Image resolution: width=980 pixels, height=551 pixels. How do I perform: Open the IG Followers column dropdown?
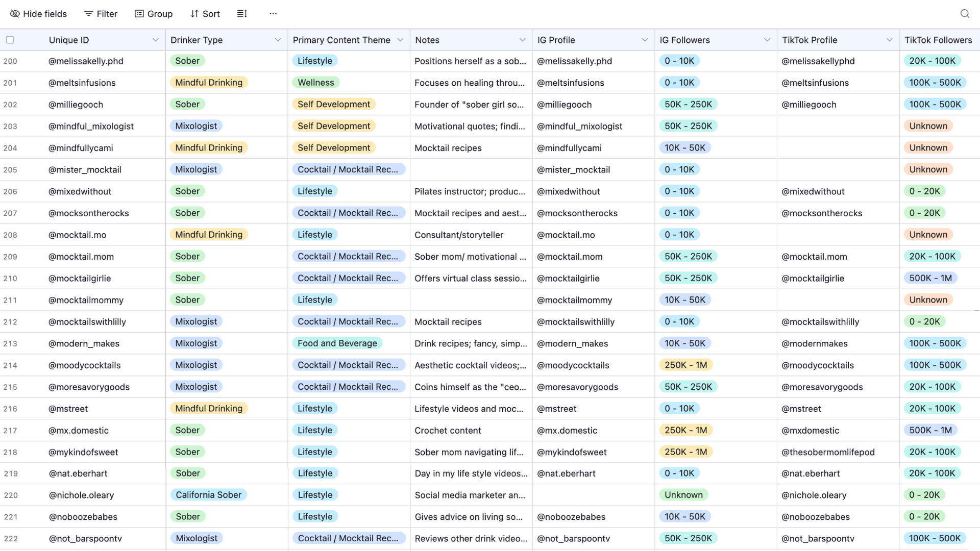pyautogui.click(x=767, y=40)
